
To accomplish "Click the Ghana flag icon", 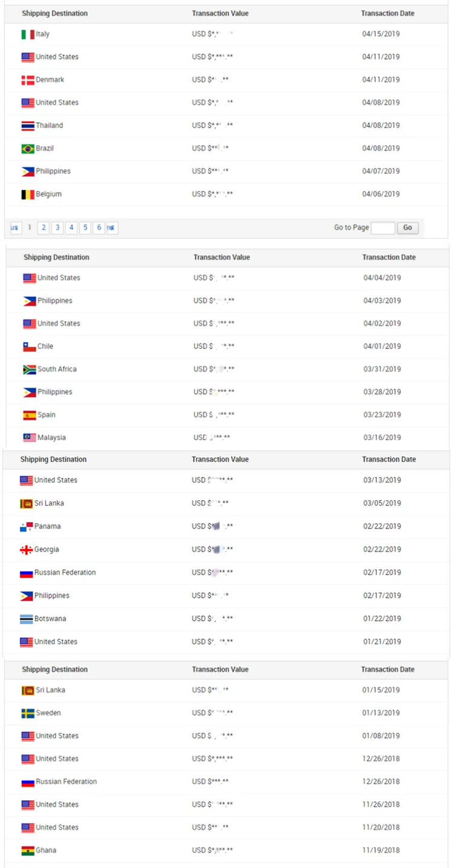I will 28,850.
